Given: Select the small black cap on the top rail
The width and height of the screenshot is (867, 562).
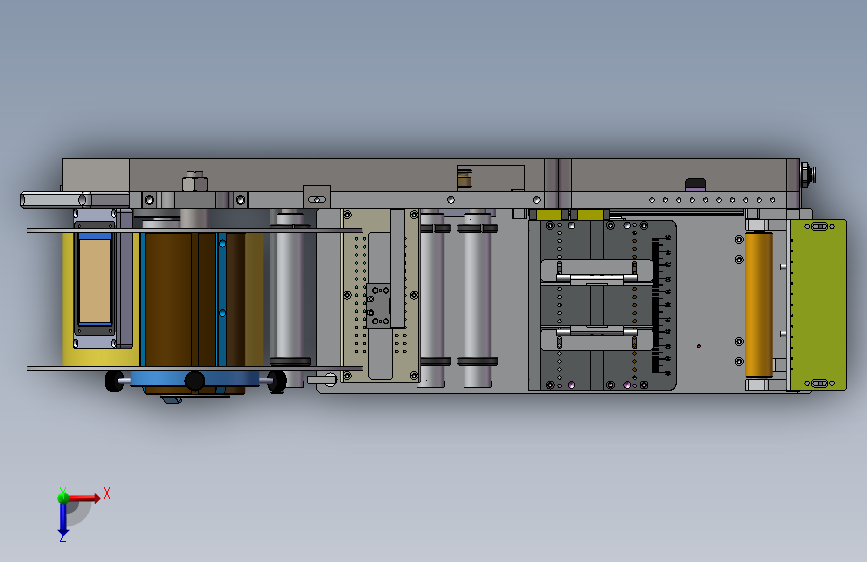Looking at the screenshot, I should pos(695,184).
